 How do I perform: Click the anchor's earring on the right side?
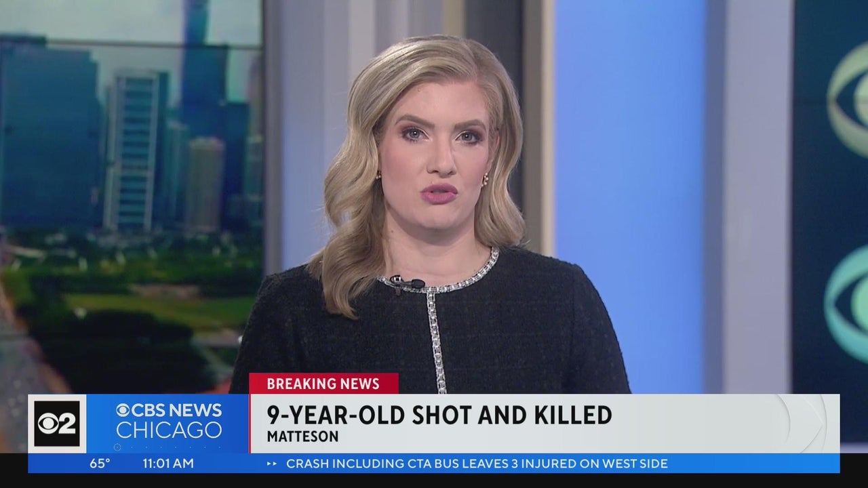(x=484, y=180)
